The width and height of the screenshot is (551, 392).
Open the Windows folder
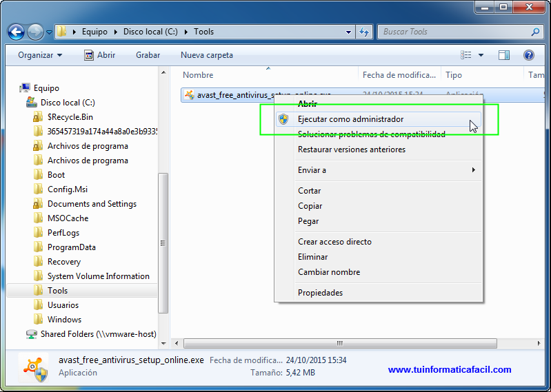[x=64, y=320]
